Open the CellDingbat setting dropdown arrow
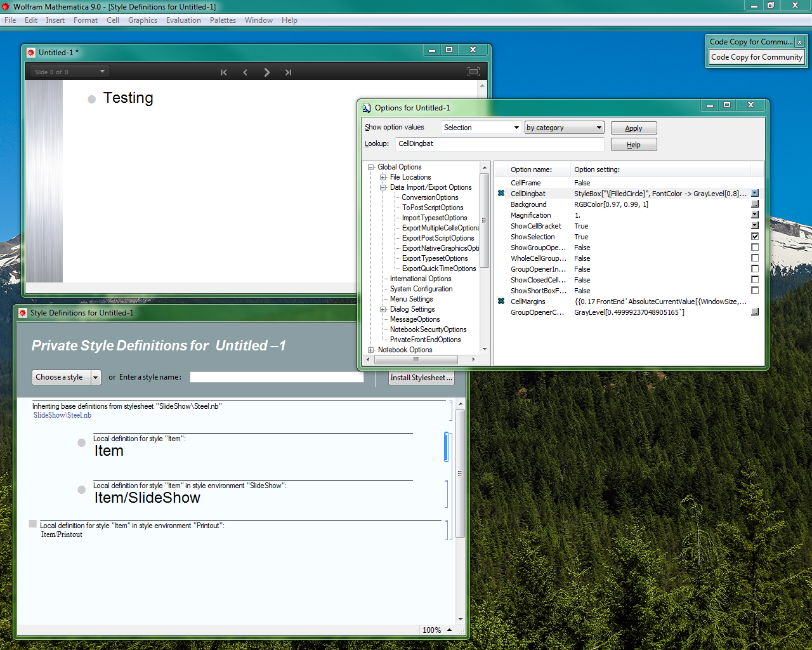This screenshot has width=812, height=650. pyautogui.click(x=755, y=194)
